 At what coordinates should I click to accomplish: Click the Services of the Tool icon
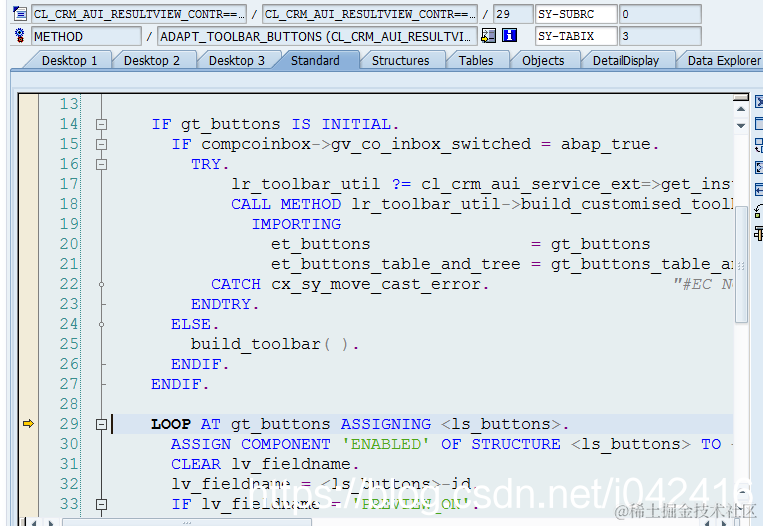coord(759,233)
